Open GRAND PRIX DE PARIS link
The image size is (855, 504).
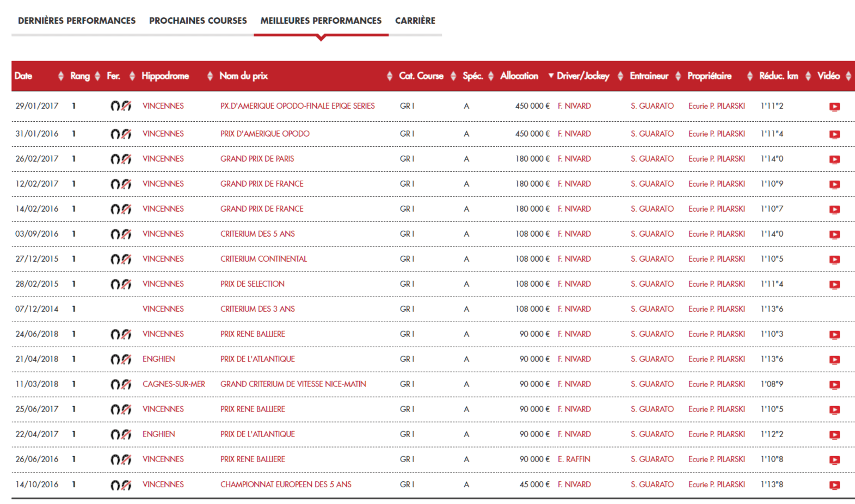(x=257, y=159)
